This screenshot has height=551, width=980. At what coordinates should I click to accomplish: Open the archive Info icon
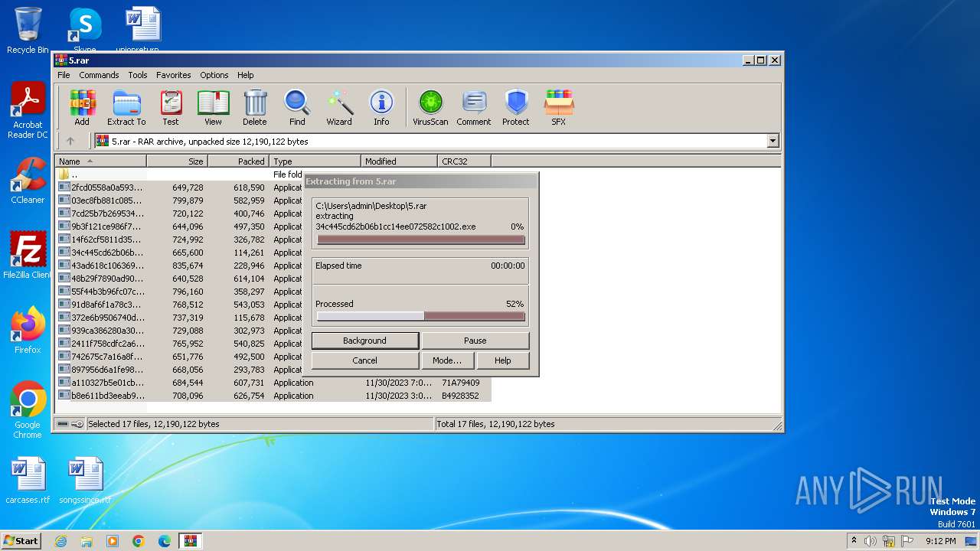tap(381, 107)
